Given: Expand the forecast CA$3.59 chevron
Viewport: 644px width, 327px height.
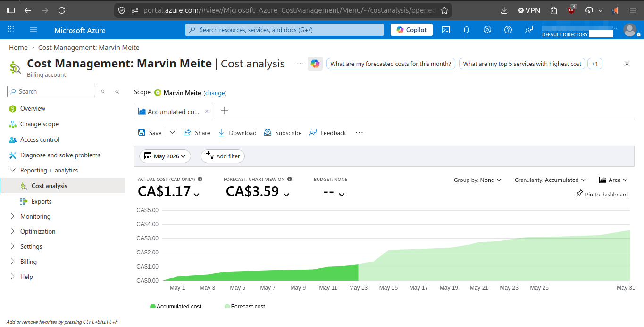Looking at the screenshot, I should (x=286, y=194).
